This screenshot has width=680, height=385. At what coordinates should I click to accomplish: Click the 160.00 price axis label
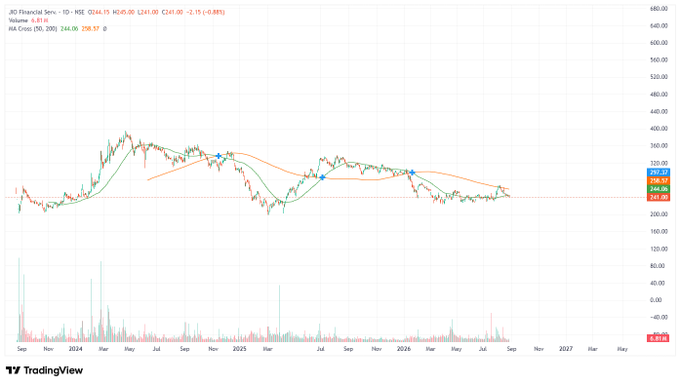659,232
